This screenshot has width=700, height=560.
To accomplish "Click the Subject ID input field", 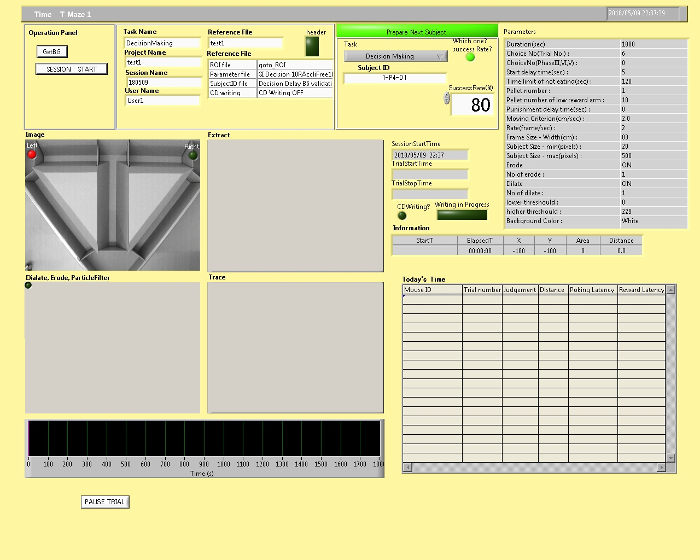I will click(394, 78).
